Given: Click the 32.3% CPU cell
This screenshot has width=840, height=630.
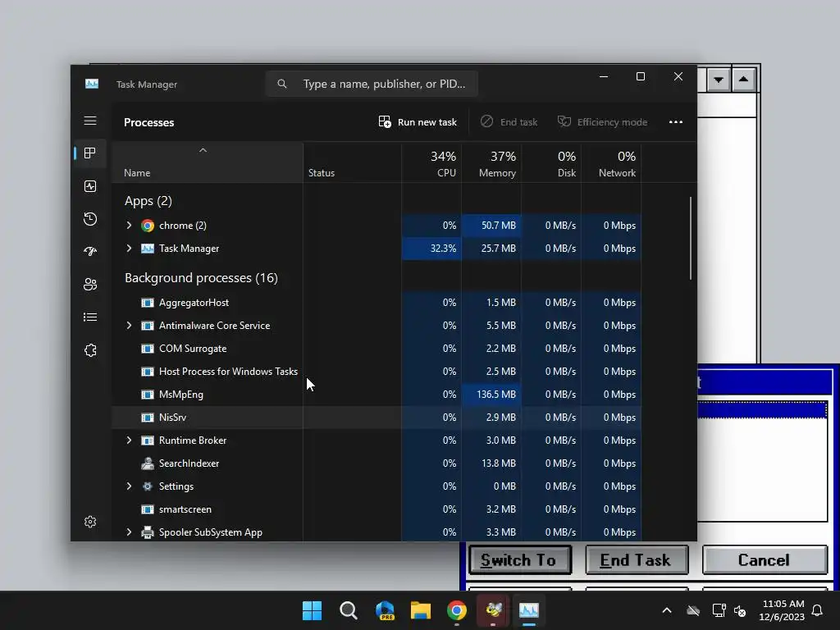Looking at the screenshot, I should point(431,249).
